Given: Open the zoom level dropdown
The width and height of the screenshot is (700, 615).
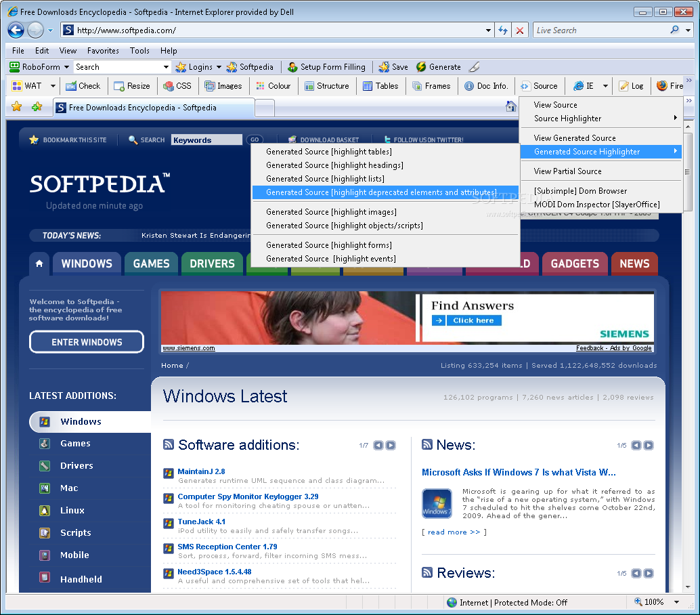Looking at the screenshot, I should tap(677, 602).
